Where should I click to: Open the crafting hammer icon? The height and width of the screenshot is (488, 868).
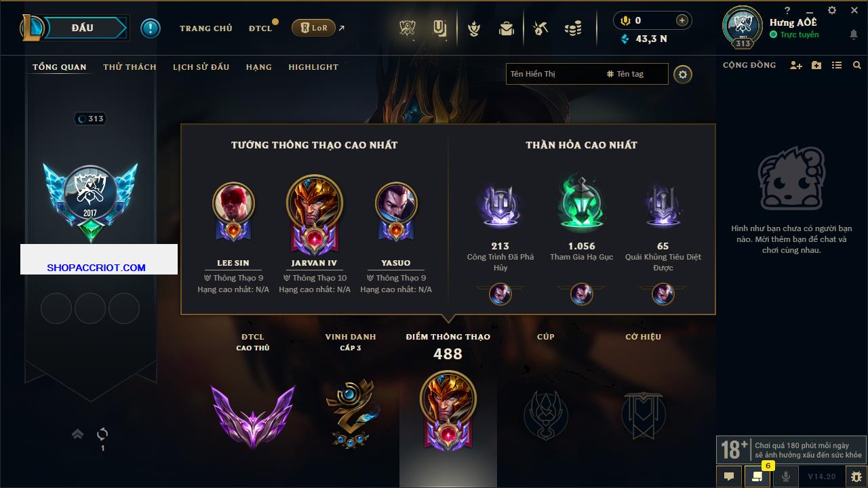coord(540,28)
